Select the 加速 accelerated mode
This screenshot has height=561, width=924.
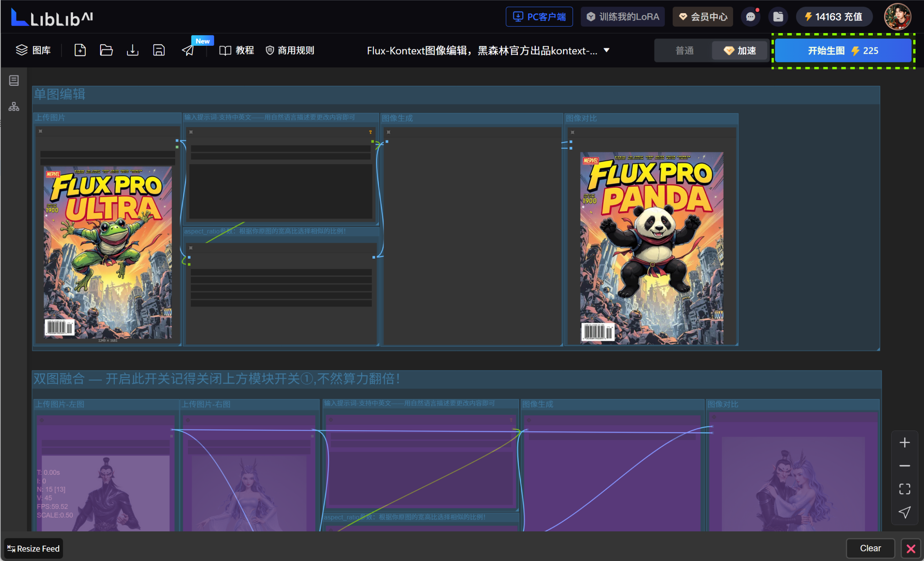point(740,50)
